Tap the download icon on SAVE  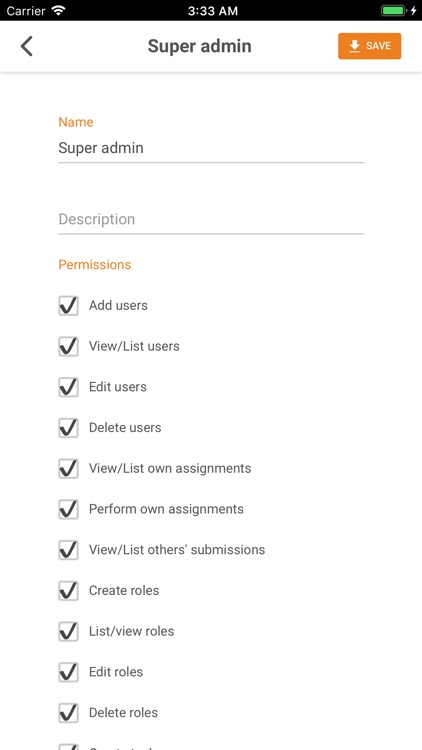[355, 46]
